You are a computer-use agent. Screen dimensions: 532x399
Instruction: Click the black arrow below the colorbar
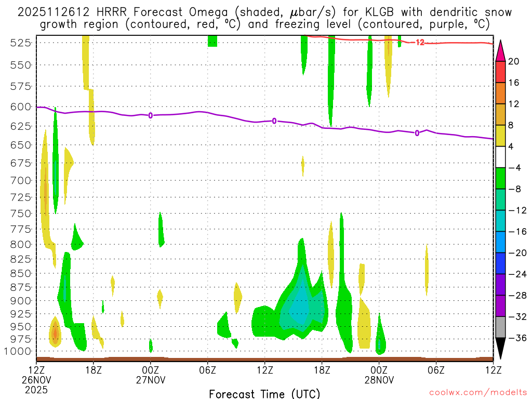pos(500,349)
